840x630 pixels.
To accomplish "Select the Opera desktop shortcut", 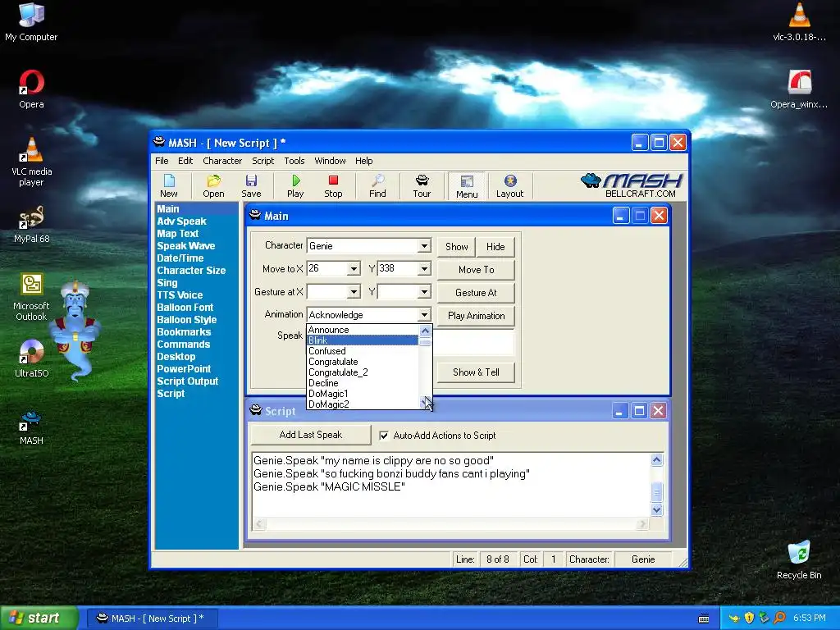I will coord(31,89).
